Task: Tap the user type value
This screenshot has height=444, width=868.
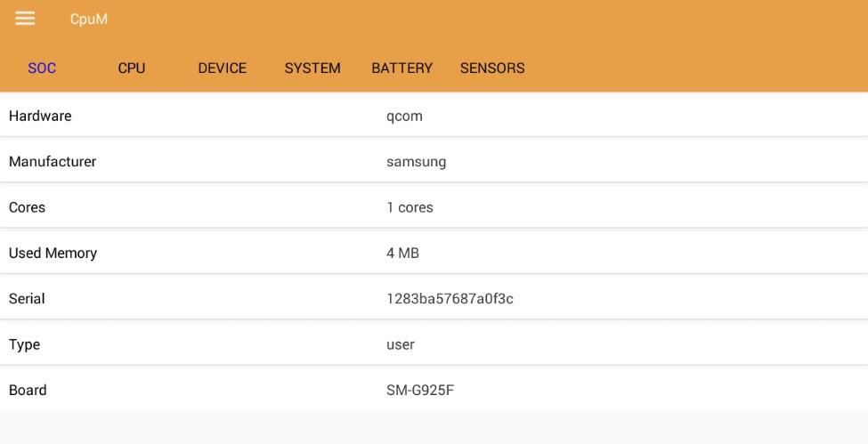Action: point(401,344)
